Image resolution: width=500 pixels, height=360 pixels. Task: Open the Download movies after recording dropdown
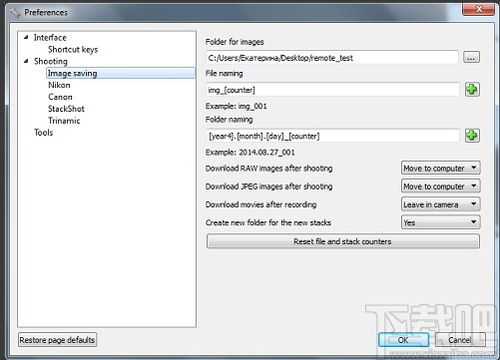441,204
